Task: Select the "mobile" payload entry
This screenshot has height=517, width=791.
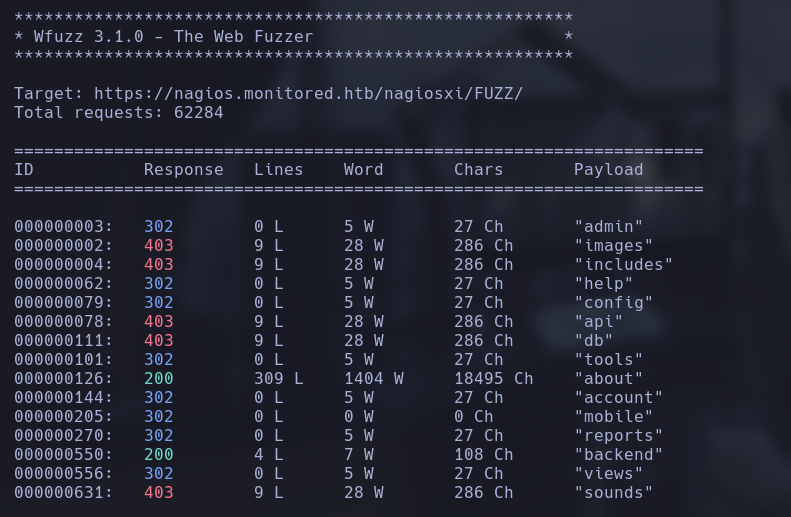Action: coord(613,417)
